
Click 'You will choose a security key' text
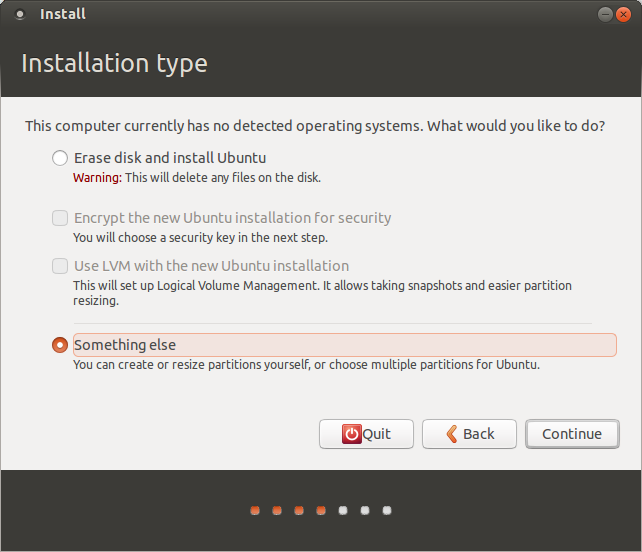tap(201, 238)
